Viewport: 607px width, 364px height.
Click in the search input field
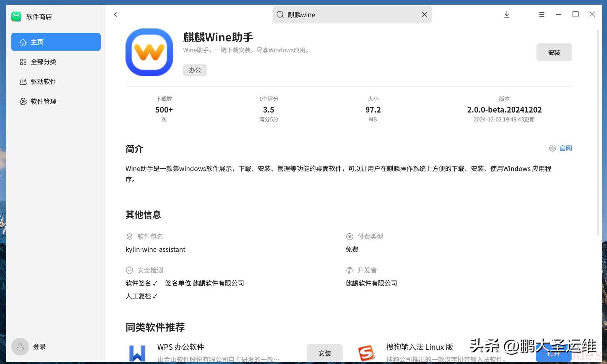point(351,15)
